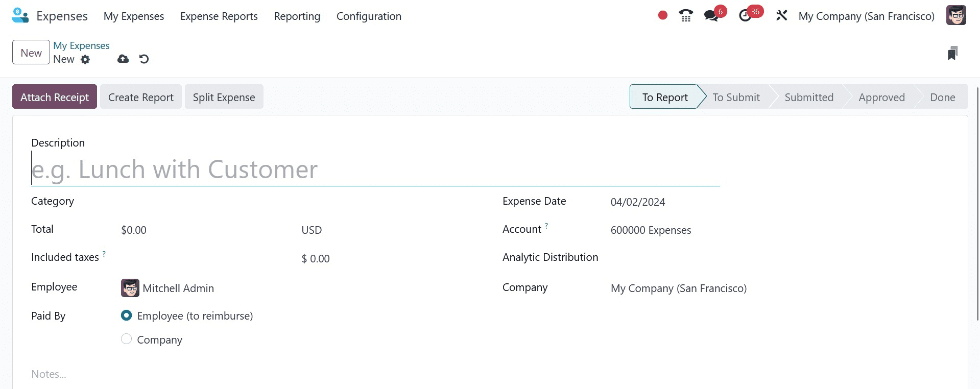Open the Analytic Distribution field

[x=779, y=258]
